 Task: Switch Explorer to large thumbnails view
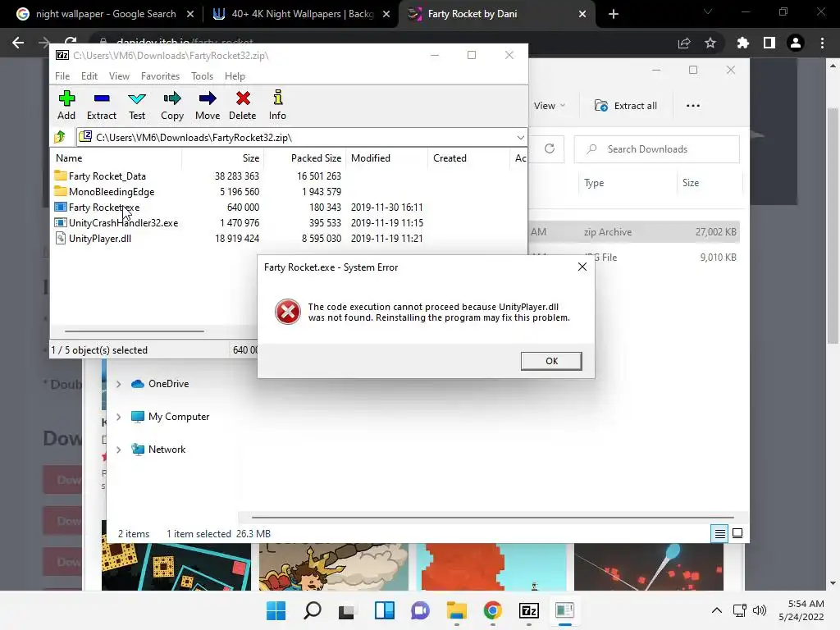point(737,533)
